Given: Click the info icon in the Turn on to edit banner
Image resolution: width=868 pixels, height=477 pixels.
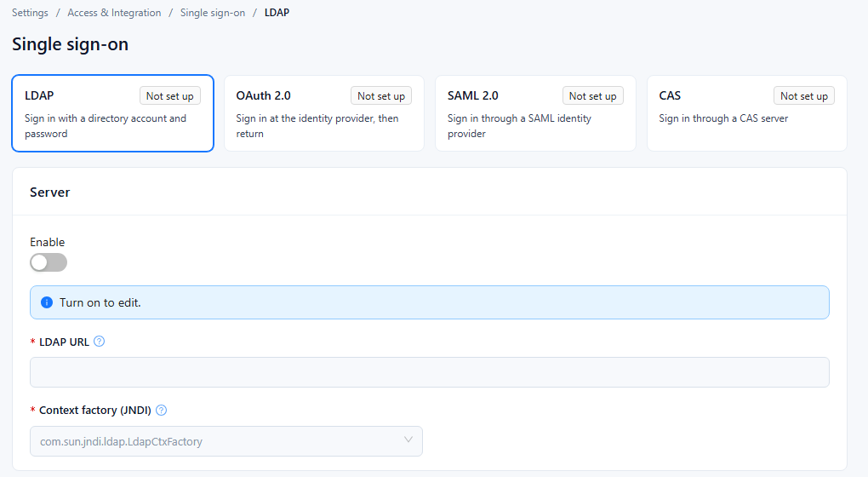Looking at the screenshot, I should tap(47, 302).
